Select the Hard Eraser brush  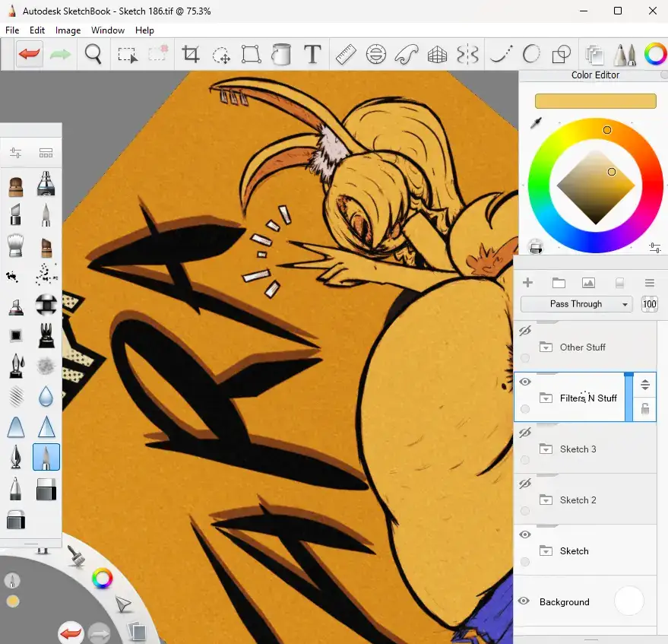[46, 489]
